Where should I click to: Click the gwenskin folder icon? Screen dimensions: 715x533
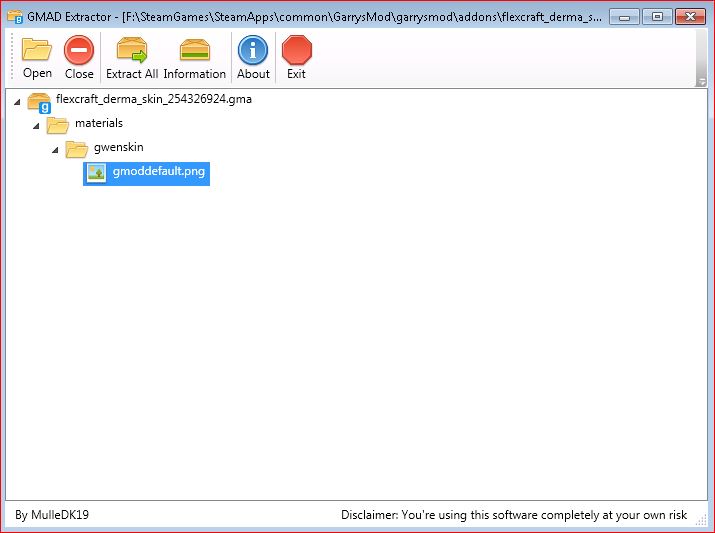[x=76, y=149]
